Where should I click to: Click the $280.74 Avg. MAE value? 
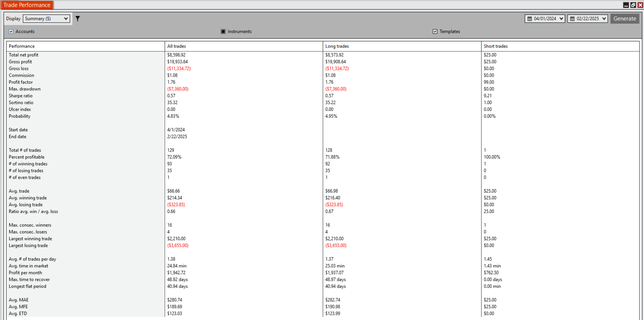(174, 300)
